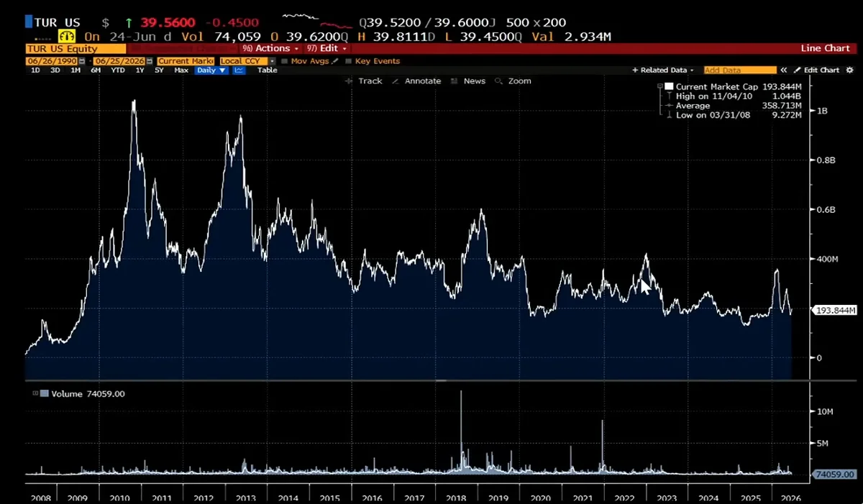The height and width of the screenshot is (504, 863).
Task: Click the yellow gauge icon near the ticker
Action: tap(67, 36)
